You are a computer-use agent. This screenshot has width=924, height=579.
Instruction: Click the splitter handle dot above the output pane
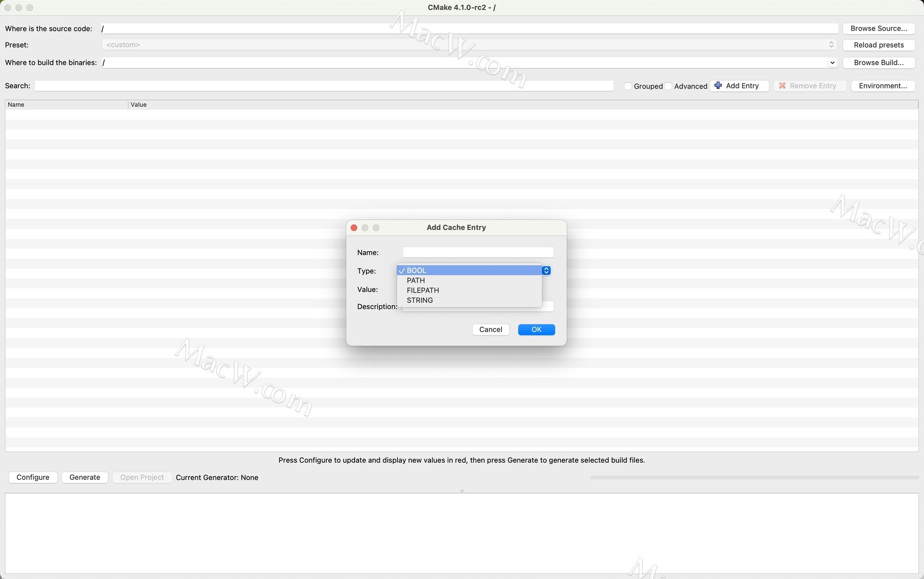pos(462,490)
